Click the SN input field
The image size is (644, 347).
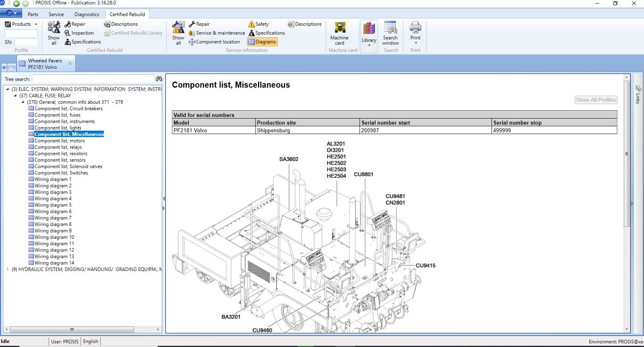pos(26,42)
